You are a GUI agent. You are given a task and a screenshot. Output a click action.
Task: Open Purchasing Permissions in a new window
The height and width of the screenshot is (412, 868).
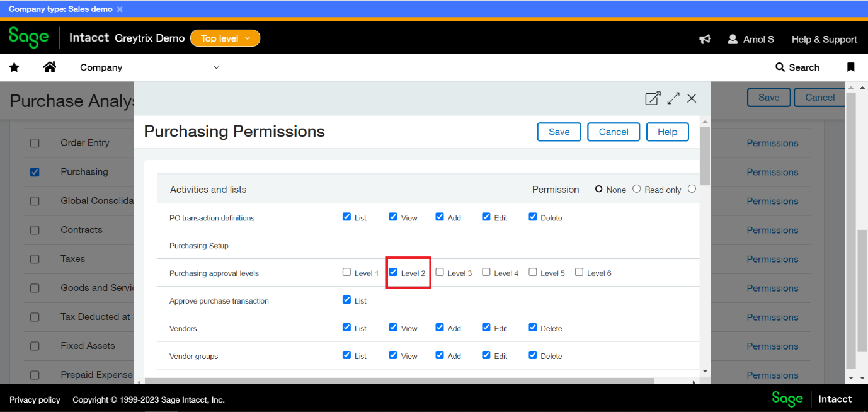tap(653, 98)
